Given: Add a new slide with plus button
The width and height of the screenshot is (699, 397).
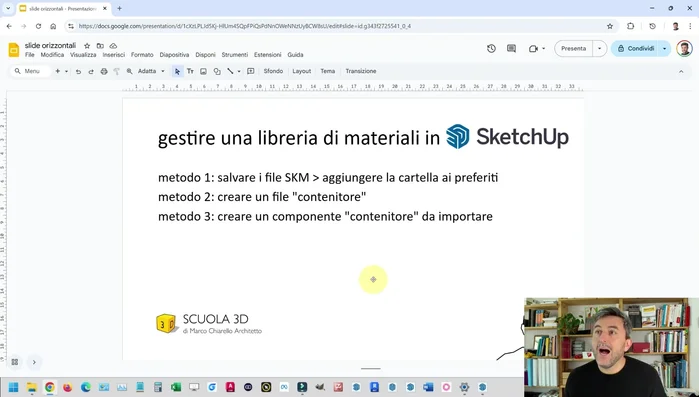Looking at the screenshot, I should pos(58,71).
